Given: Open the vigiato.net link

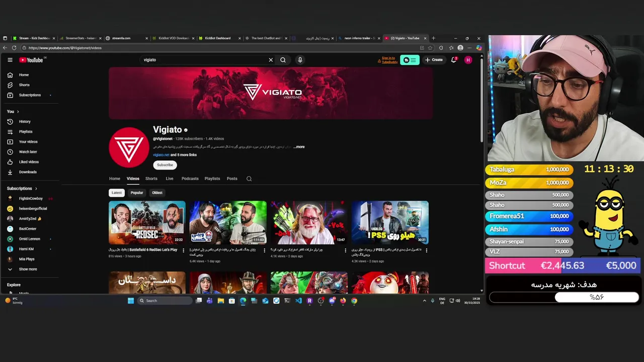Looking at the screenshot, I should coord(161,155).
